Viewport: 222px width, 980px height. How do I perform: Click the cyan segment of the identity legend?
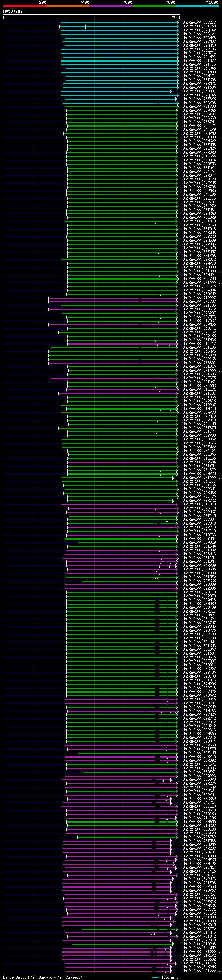[x=197, y=6]
